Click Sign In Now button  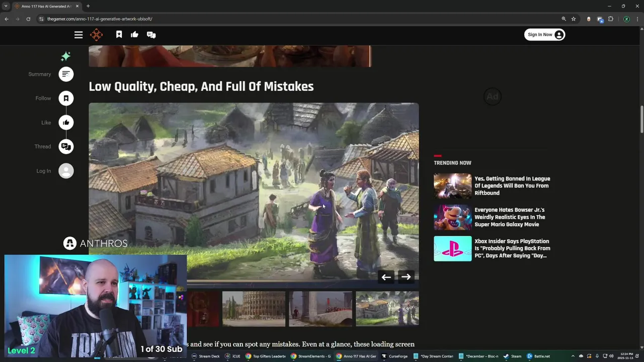[544, 35]
